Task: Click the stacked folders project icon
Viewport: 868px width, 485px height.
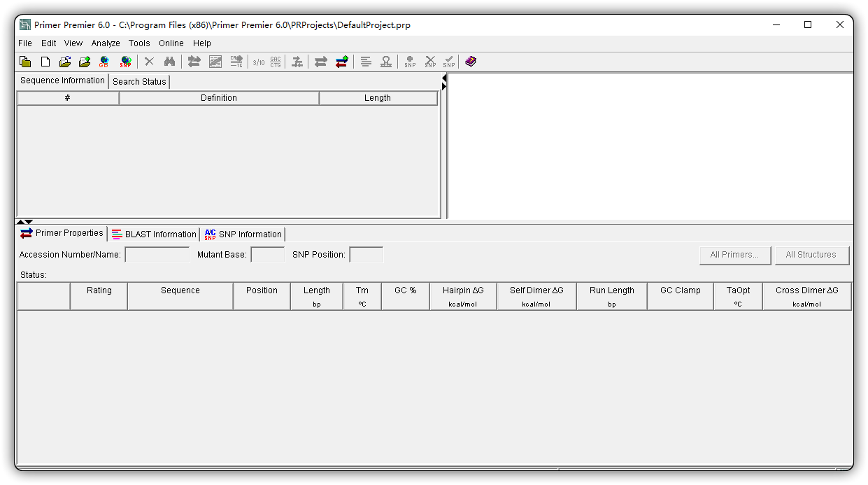Action: 25,62
